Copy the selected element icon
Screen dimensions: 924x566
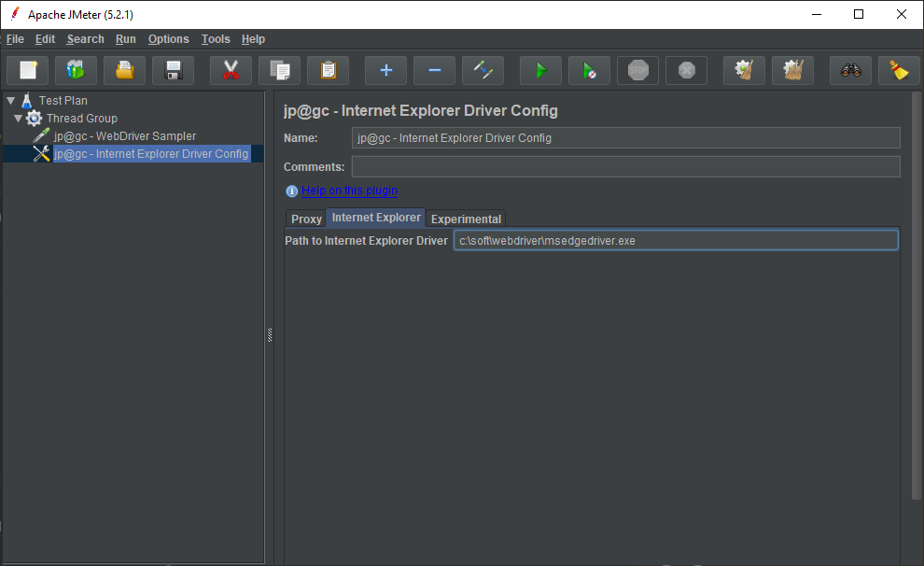click(279, 70)
